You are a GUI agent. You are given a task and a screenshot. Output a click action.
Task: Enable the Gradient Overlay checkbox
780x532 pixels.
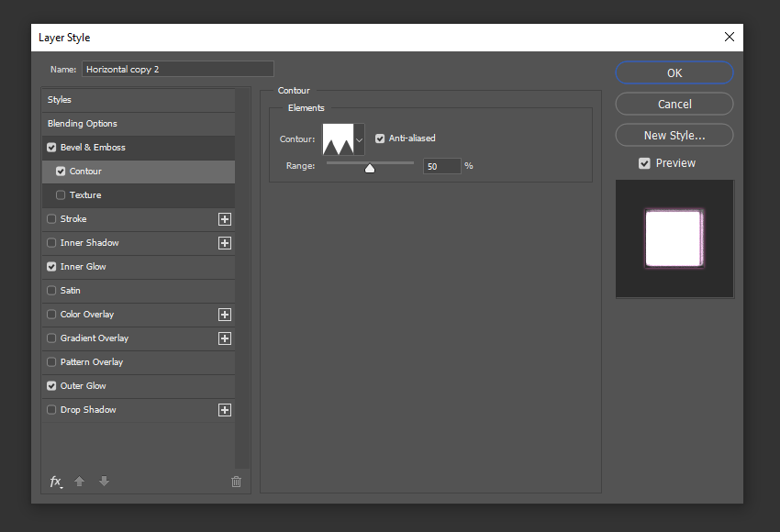tap(51, 338)
